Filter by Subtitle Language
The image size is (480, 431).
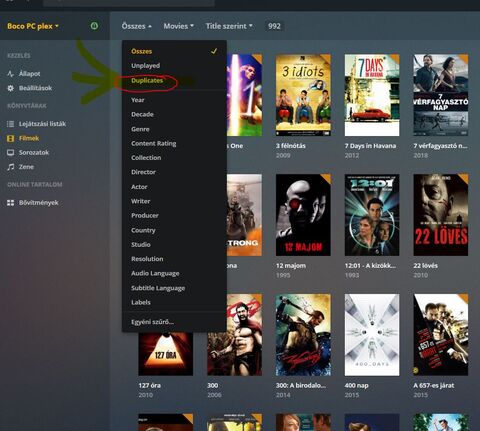[x=174, y=288]
